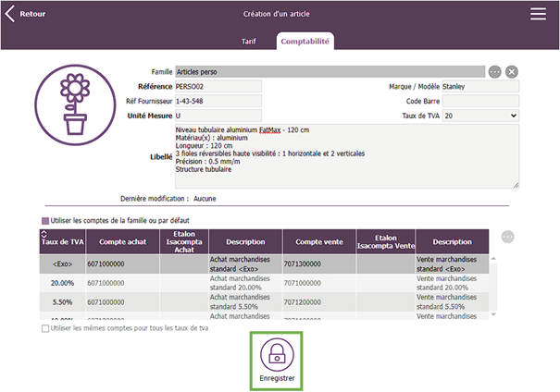Click Compte vente cell 7071300000
Viewport: 560px width, 392px height.
tap(318, 263)
